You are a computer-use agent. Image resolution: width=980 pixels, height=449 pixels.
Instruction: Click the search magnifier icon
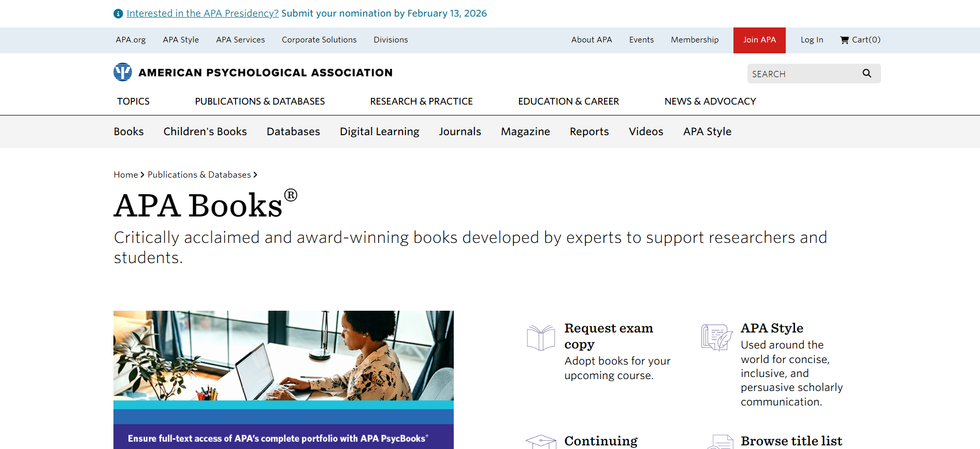[x=867, y=74]
